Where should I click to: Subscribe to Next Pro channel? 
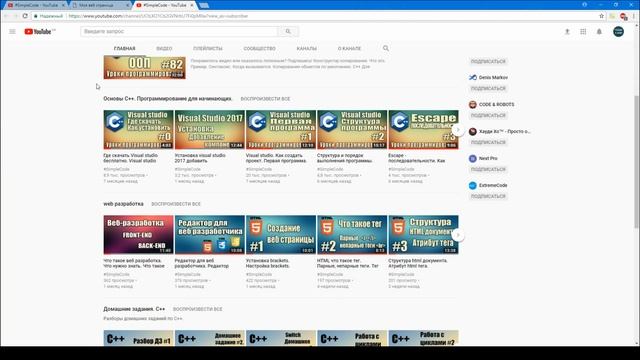tap(488, 169)
